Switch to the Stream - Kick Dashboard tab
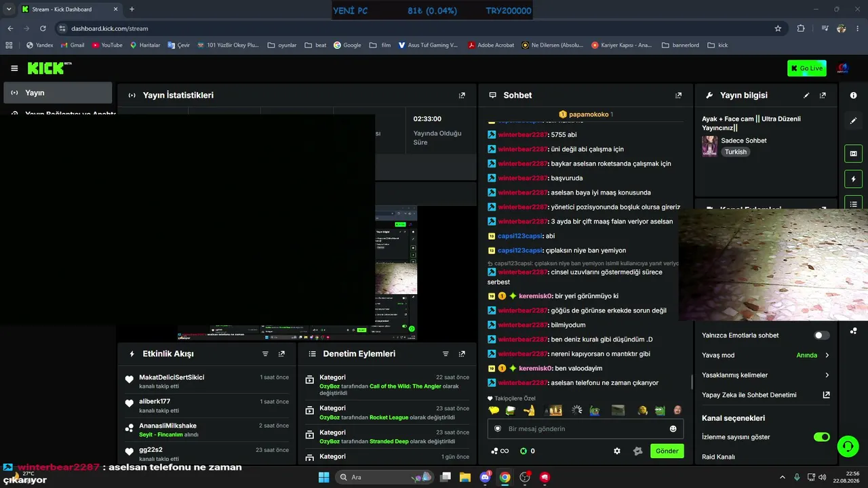 point(69,9)
